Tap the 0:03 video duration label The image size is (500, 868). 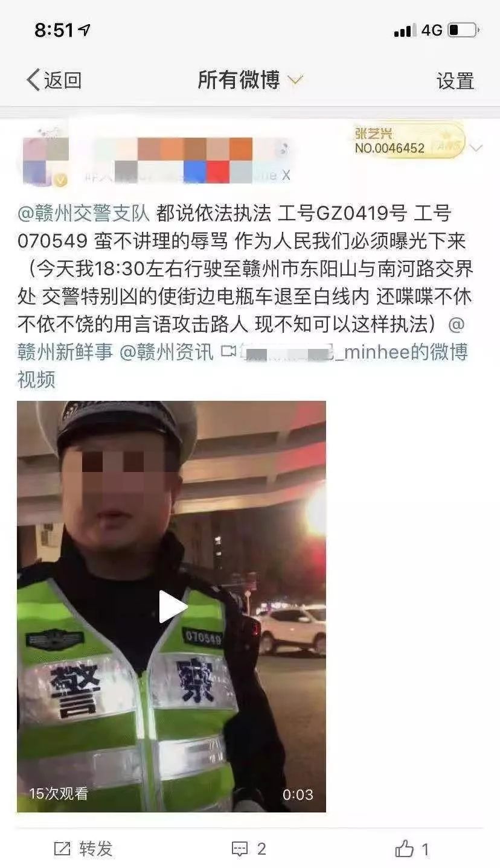click(298, 794)
